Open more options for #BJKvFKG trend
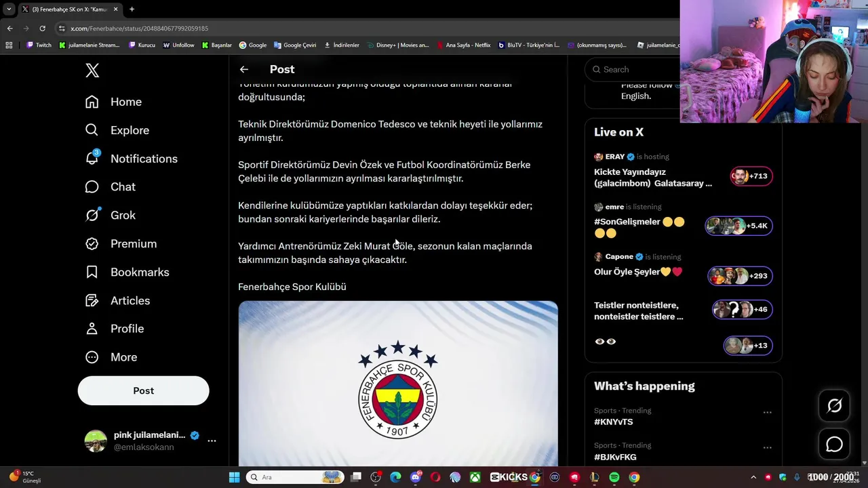This screenshot has height=488, width=868. 767,447
